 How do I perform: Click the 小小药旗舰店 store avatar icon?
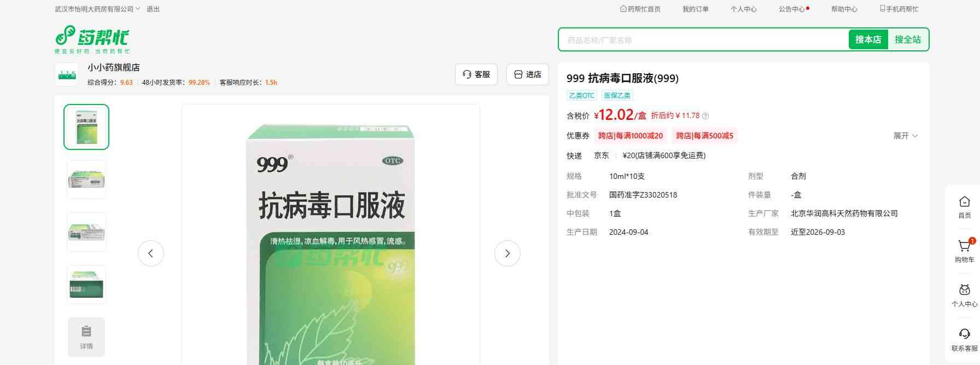pos(67,74)
